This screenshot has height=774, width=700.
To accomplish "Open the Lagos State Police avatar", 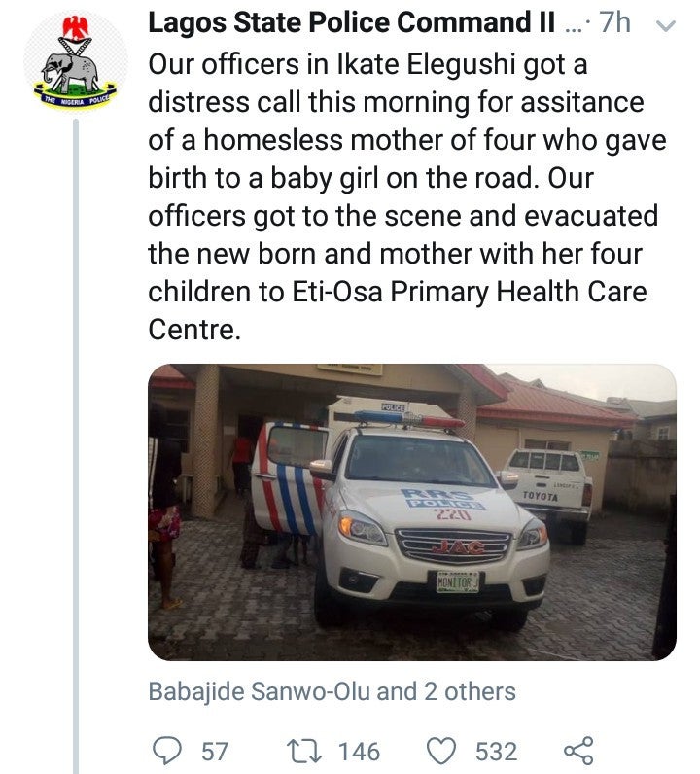I will point(75,71).
